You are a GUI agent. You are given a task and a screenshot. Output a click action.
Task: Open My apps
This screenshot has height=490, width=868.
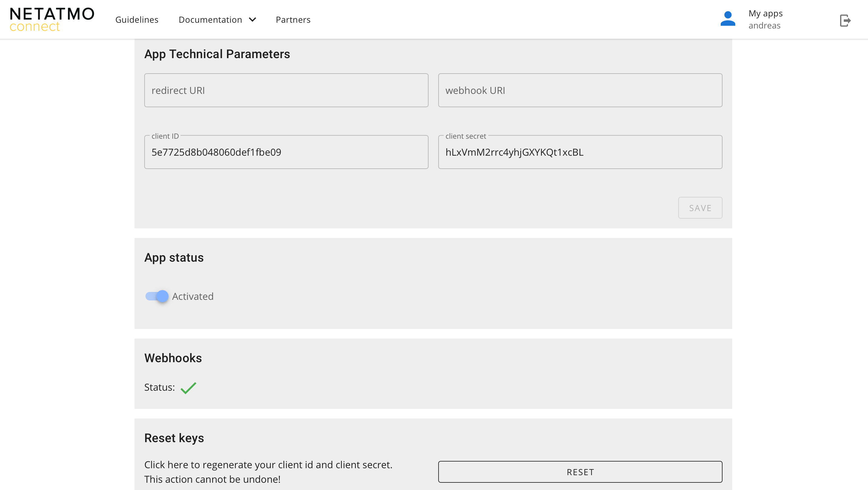click(x=765, y=13)
